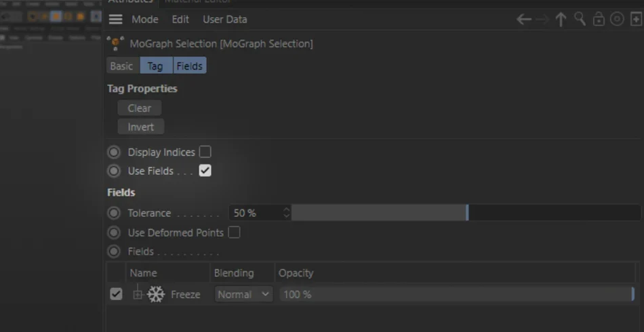644x332 pixels.
Task: Open the Attribute Manager hamburger menu
Action: (x=115, y=19)
